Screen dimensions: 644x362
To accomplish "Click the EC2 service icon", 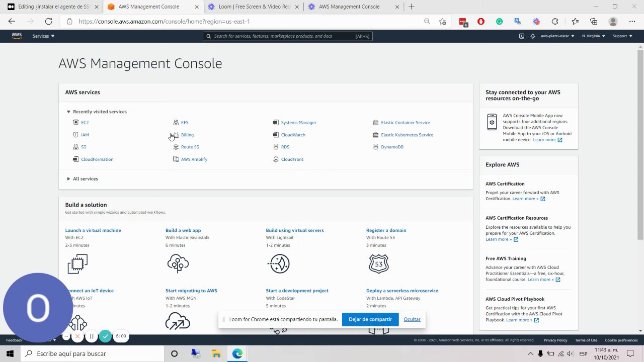I will [76, 122].
